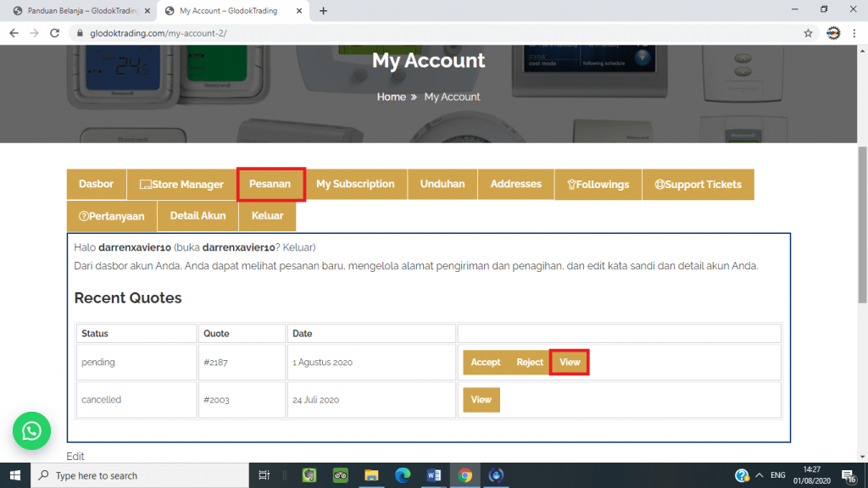Open WhatsApp chat floating button
The width and height of the screenshot is (868, 488).
pyautogui.click(x=31, y=432)
